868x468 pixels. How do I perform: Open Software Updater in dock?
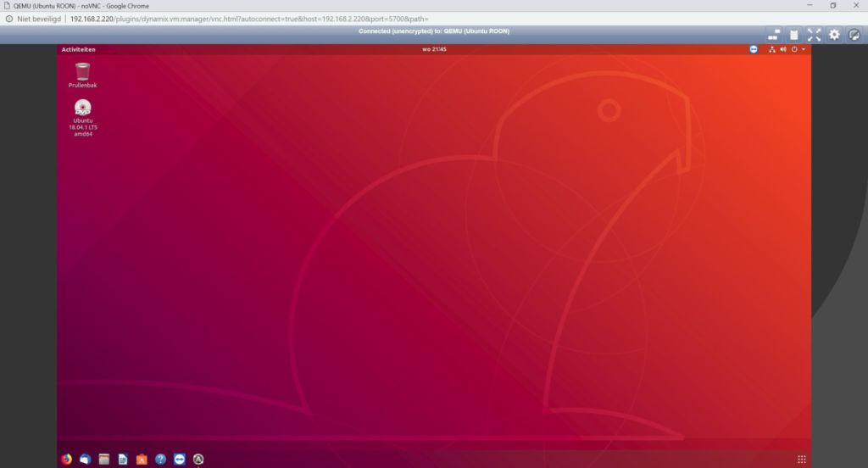click(198, 460)
